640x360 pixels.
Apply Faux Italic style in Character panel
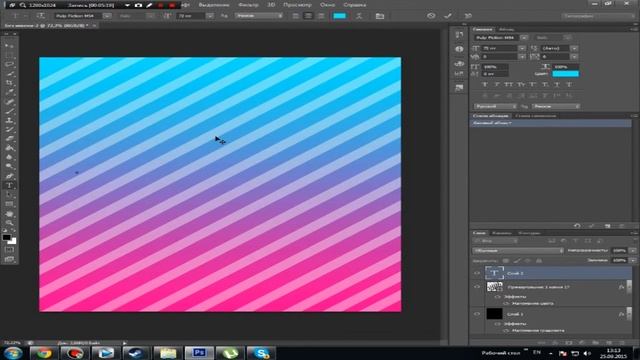pos(497,84)
